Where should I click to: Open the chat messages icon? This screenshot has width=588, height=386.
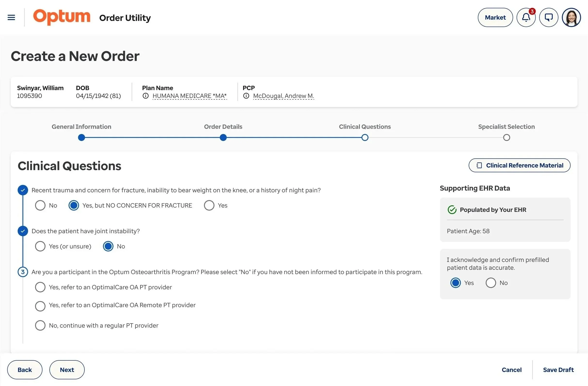tap(549, 17)
